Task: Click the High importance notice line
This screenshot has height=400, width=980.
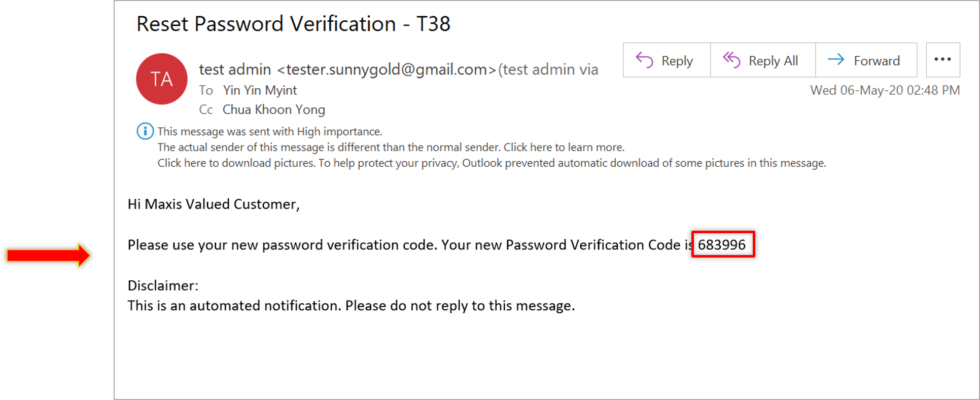Action: [x=269, y=132]
